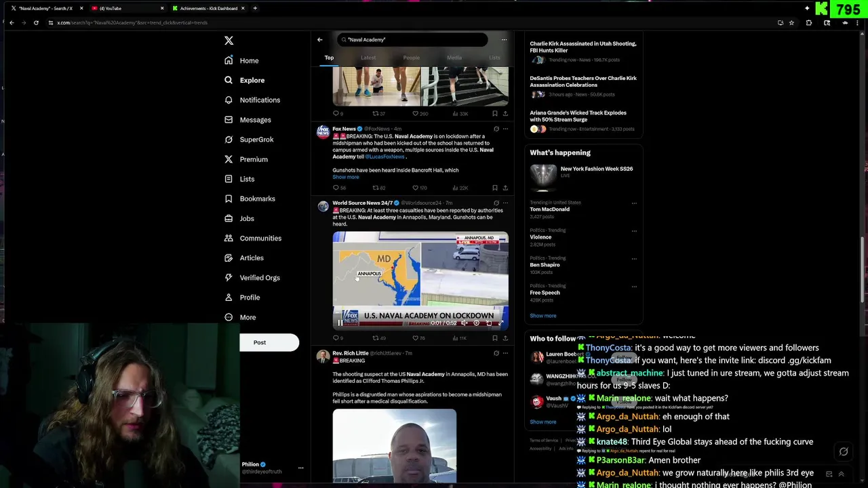Share the Fox News post

pos(505,188)
